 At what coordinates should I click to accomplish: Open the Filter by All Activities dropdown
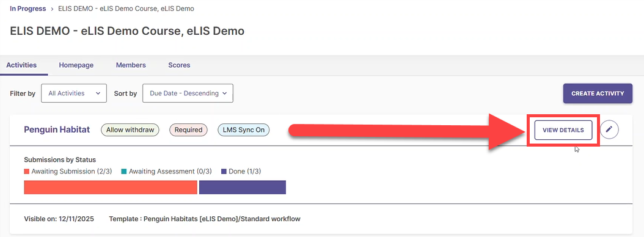pyautogui.click(x=74, y=93)
